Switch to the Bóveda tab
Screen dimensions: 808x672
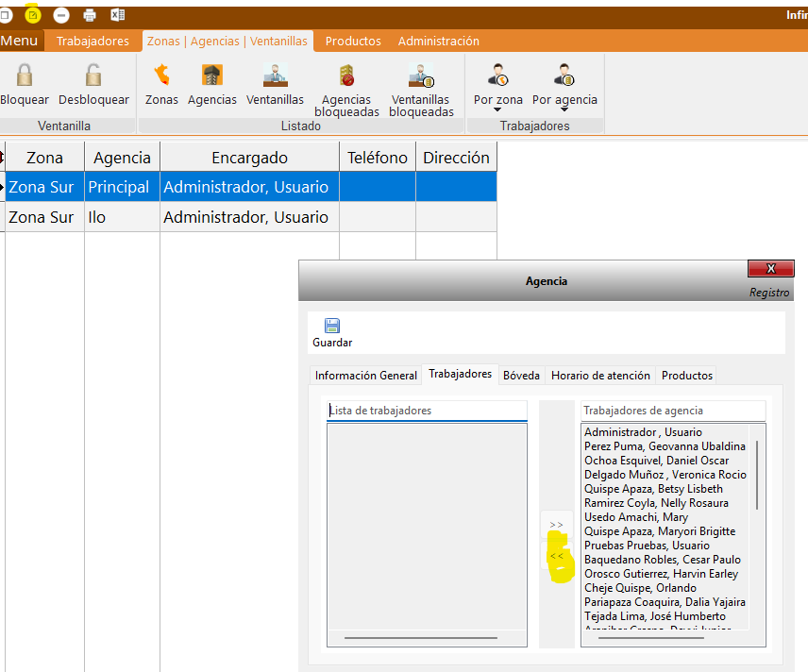521,375
